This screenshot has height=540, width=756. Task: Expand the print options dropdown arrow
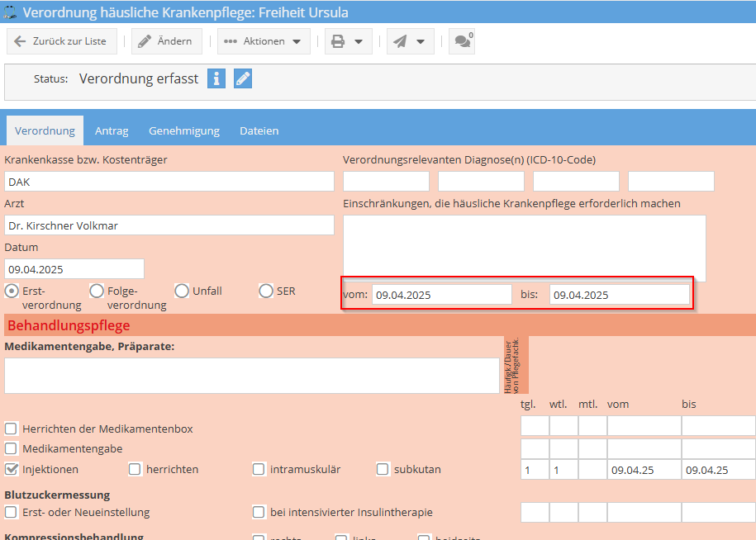(359, 41)
